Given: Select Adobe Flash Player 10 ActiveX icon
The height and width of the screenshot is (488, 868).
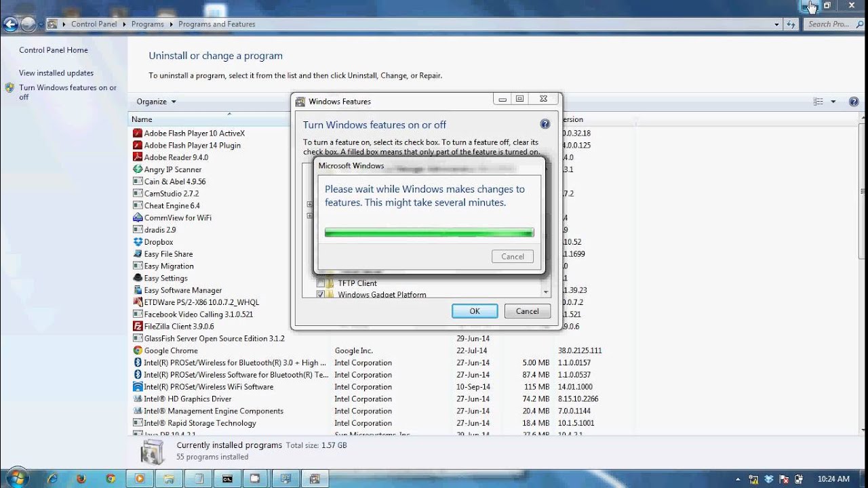Looking at the screenshot, I should point(138,134).
